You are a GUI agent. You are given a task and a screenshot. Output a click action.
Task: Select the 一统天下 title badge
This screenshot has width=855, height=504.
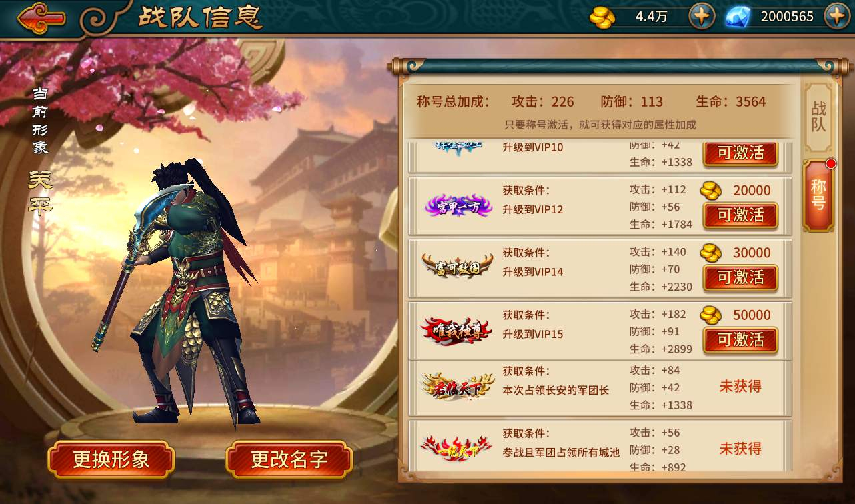(x=458, y=447)
